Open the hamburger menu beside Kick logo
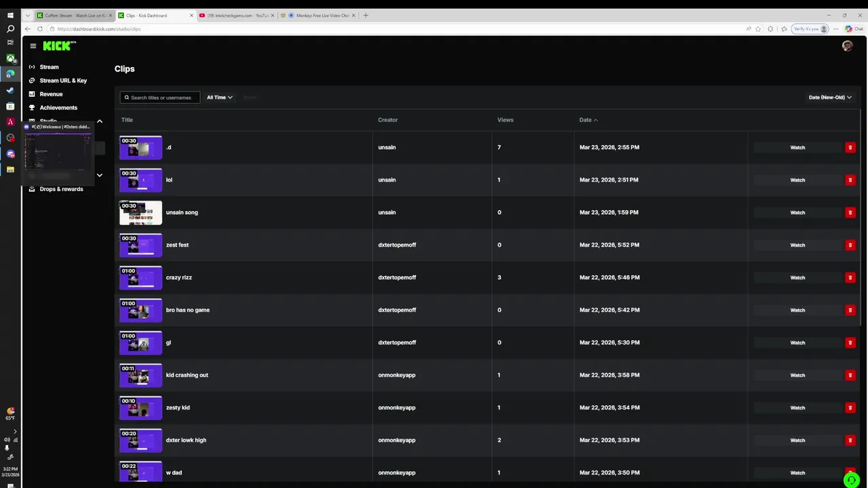The width and height of the screenshot is (868, 488). [33, 46]
